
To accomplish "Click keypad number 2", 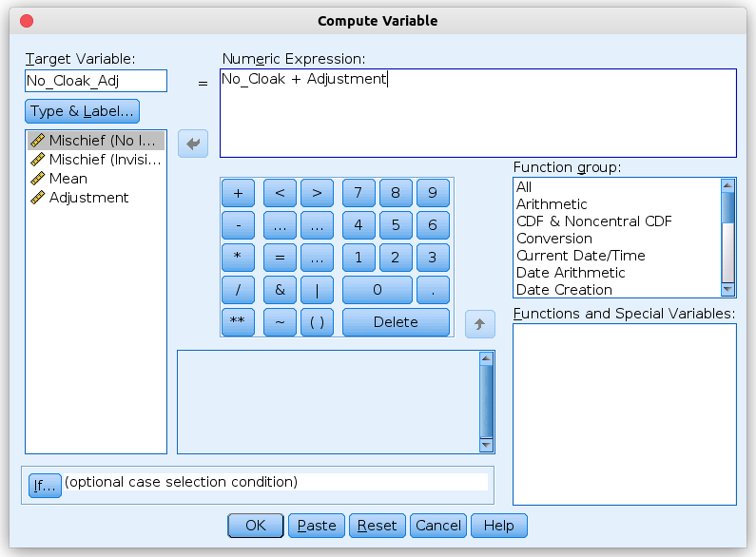I will click(x=396, y=258).
